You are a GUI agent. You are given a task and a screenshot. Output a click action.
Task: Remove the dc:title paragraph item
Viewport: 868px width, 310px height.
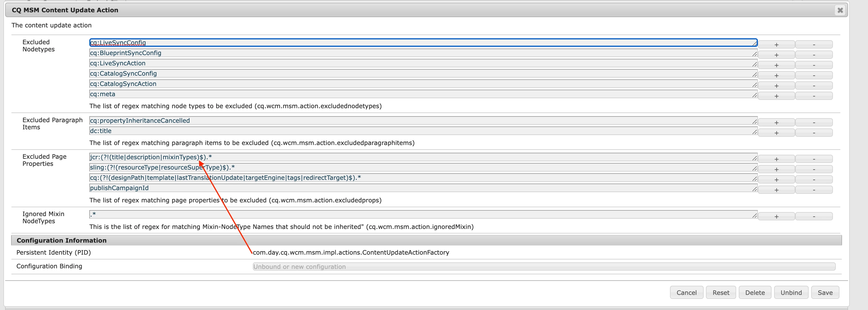[x=814, y=133]
